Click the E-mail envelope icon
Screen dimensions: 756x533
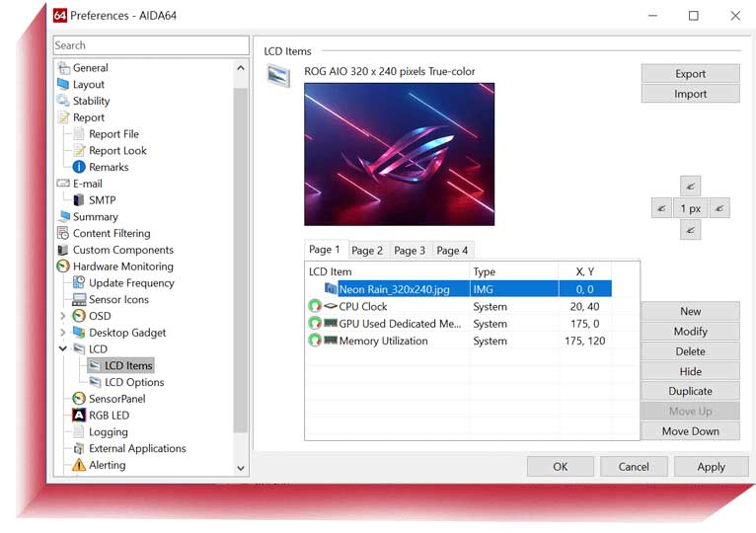[x=63, y=184]
